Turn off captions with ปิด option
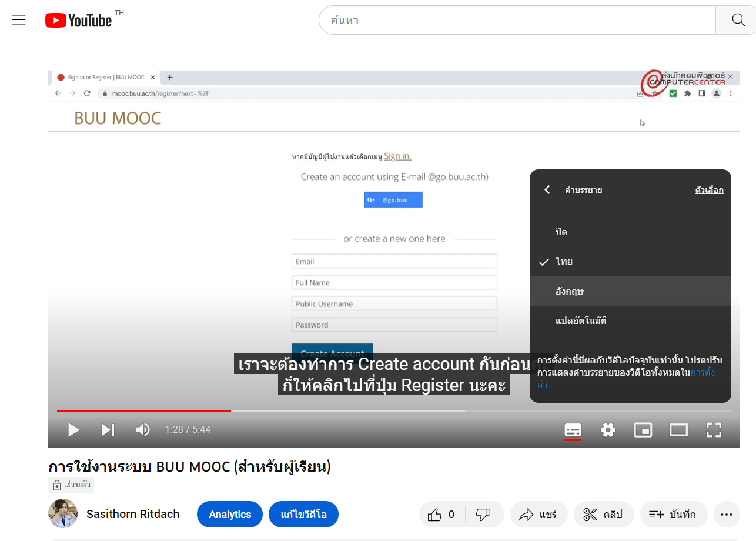 561,232
